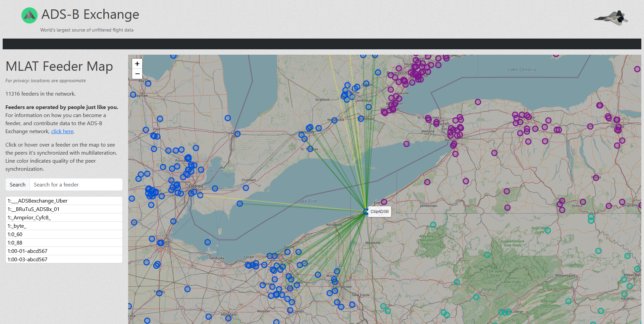Zoom out the map with minus button

click(x=137, y=74)
